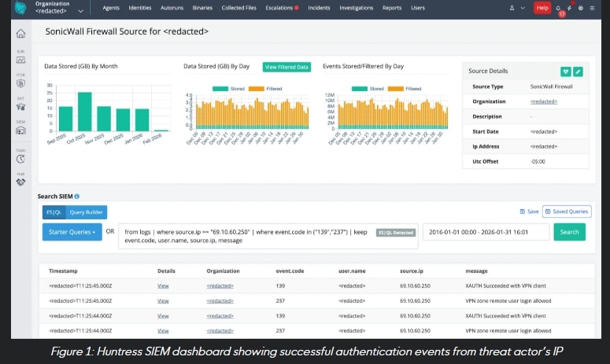
Task: Click the home icon in the sidebar
Action: (x=20, y=34)
